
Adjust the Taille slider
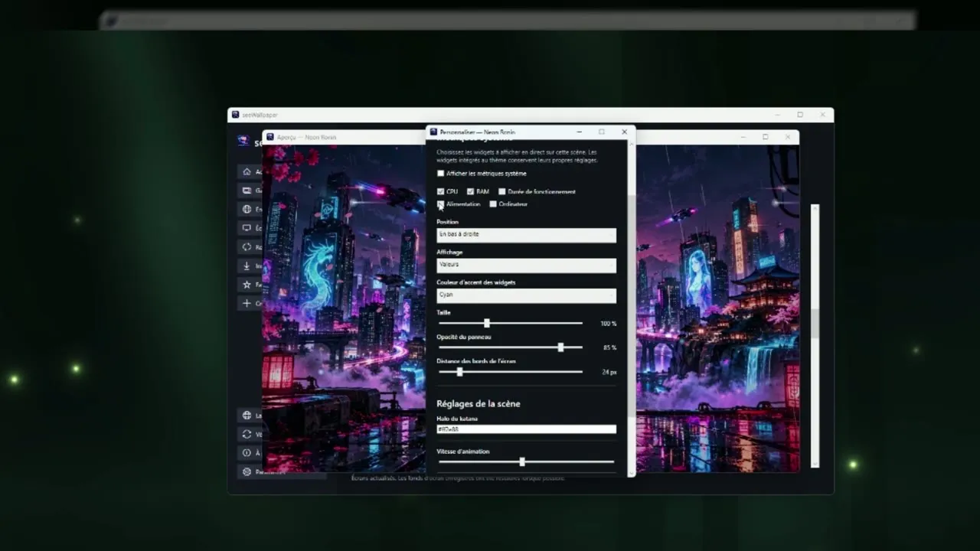coord(511,323)
